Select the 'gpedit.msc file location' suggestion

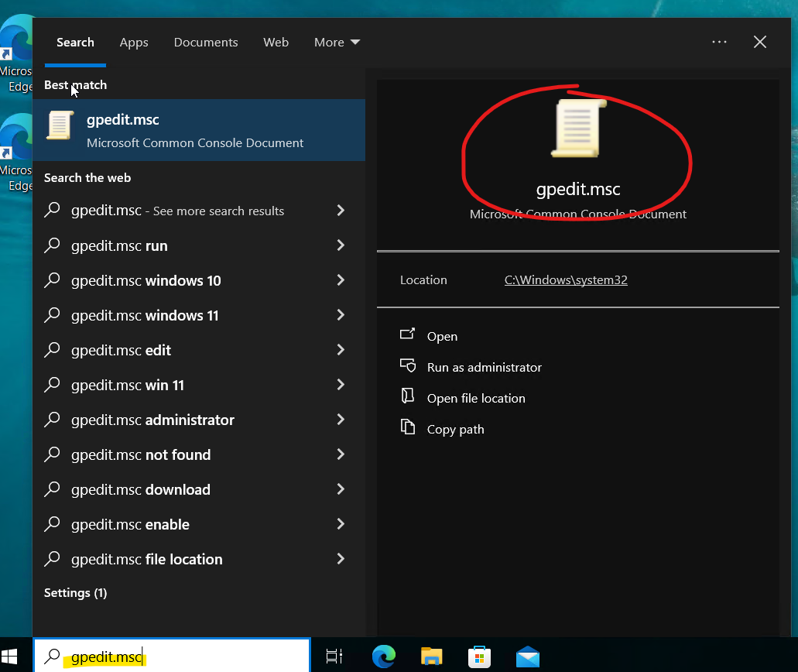point(199,559)
